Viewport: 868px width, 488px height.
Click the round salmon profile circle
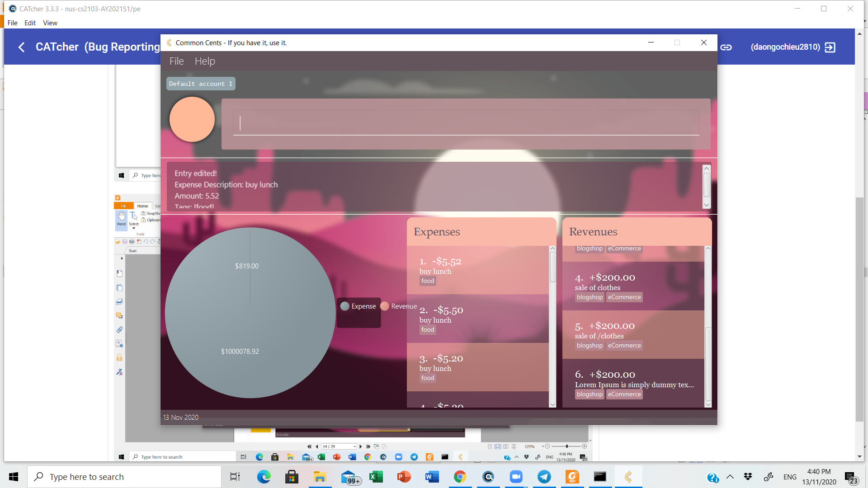(x=192, y=119)
